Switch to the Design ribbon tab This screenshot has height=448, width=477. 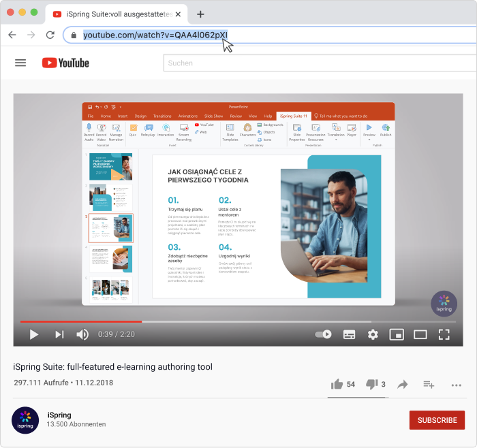click(140, 116)
